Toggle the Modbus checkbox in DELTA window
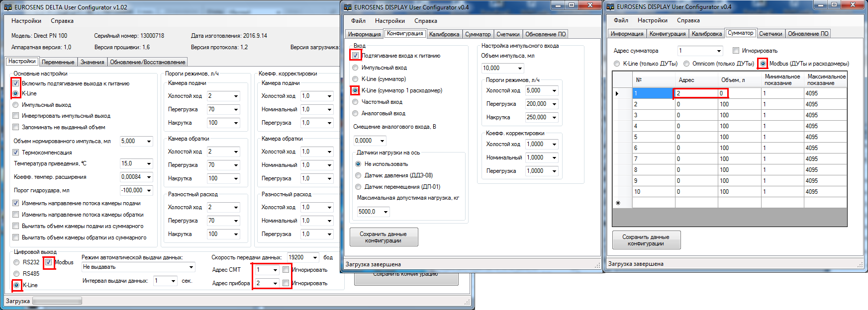 (49, 262)
